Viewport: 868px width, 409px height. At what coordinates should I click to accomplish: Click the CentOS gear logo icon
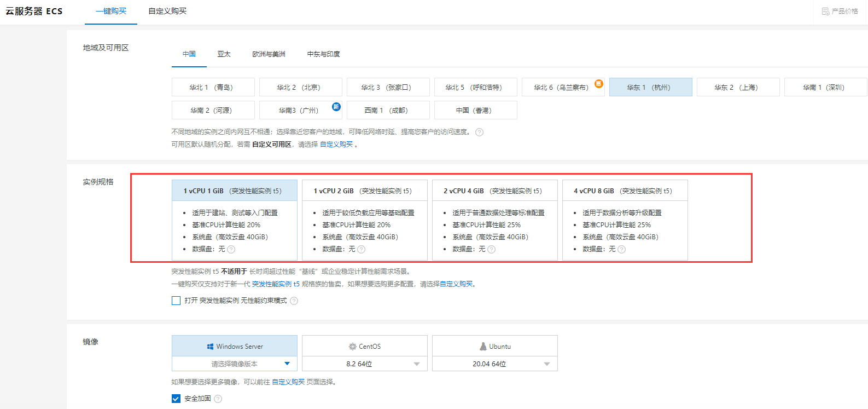(x=353, y=347)
